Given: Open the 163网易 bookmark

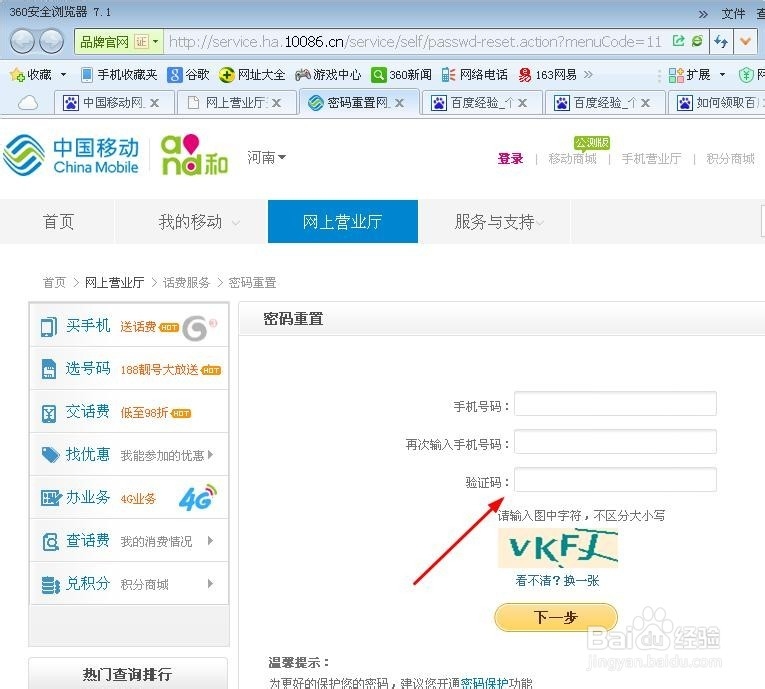Looking at the screenshot, I should (547, 75).
